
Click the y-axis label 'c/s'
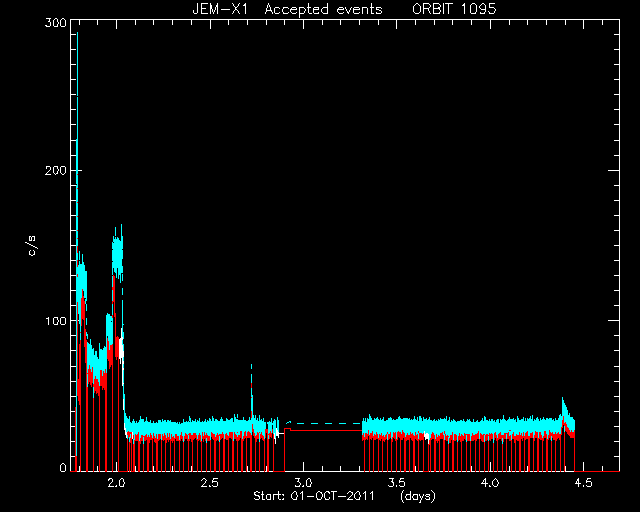tap(32, 246)
